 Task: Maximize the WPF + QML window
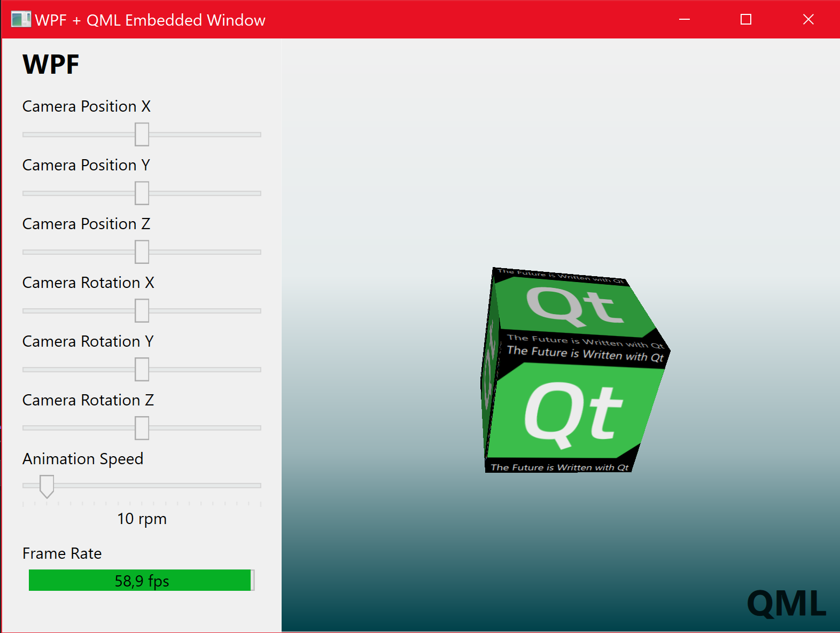click(746, 20)
